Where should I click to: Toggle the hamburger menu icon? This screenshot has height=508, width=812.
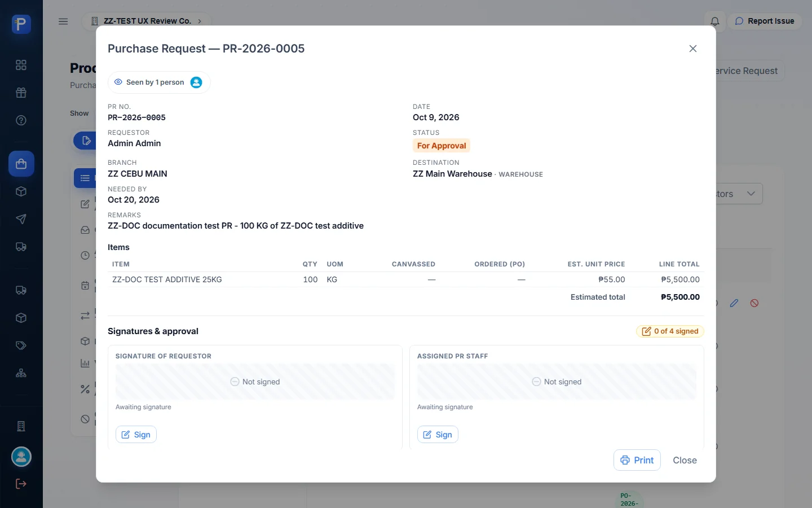pyautogui.click(x=63, y=21)
